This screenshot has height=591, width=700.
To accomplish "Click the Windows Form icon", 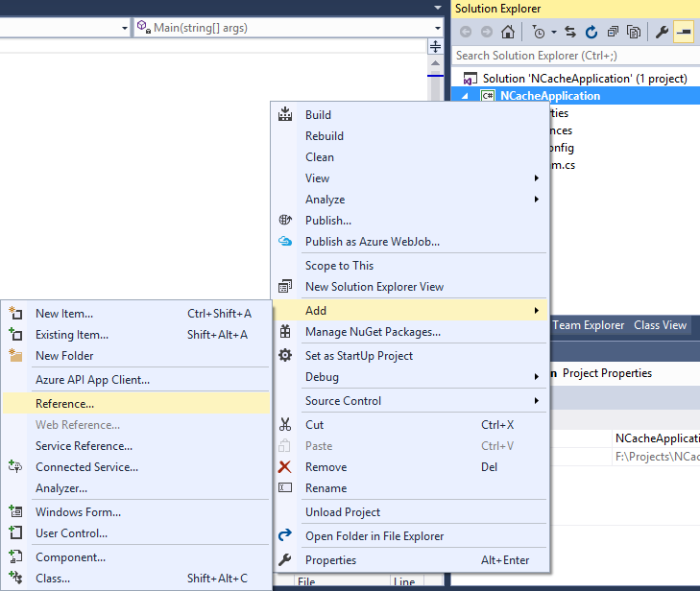I will point(15,511).
